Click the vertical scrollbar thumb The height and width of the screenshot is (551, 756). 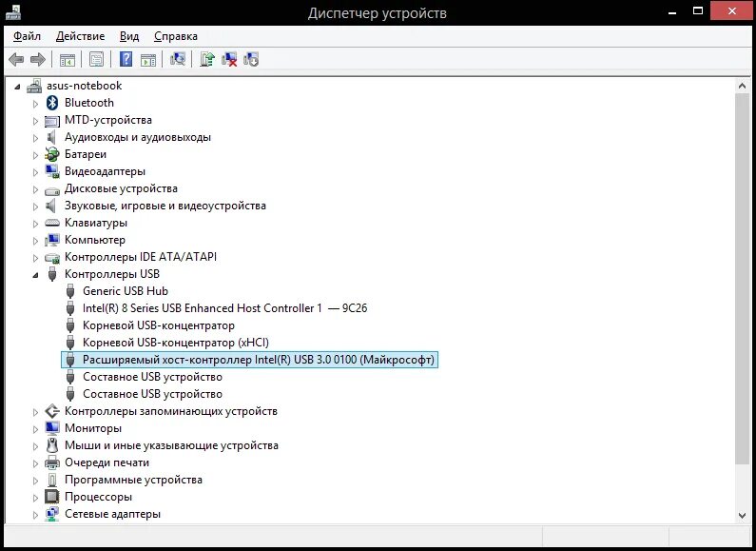(742, 279)
